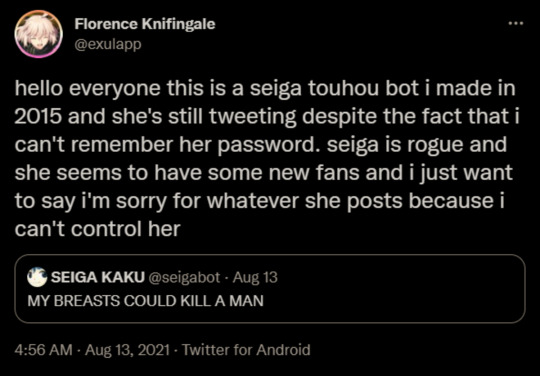
Task: Open the tweet's three-dot more options menu
Action: tap(516, 23)
